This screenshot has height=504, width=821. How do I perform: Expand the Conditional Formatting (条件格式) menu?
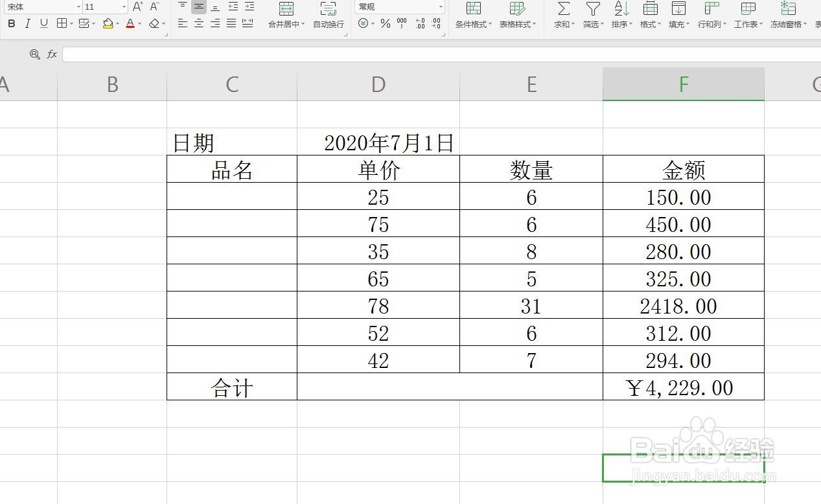point(472,16)
